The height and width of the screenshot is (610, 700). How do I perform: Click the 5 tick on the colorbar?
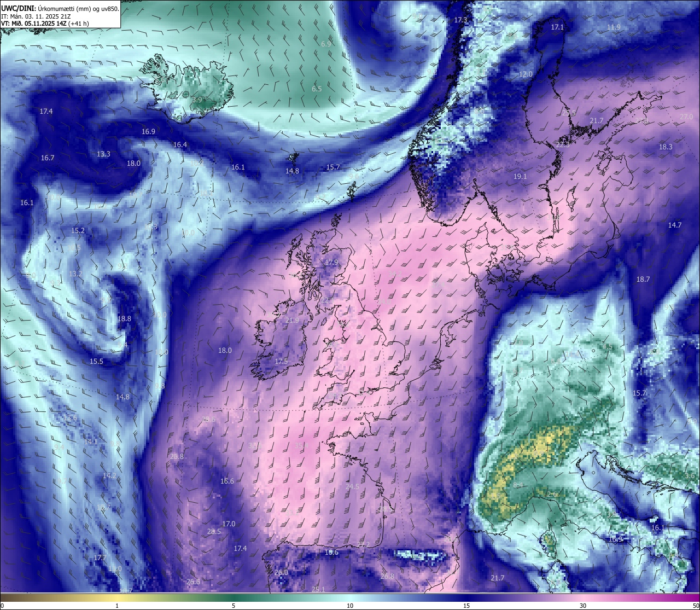point(234,606)
